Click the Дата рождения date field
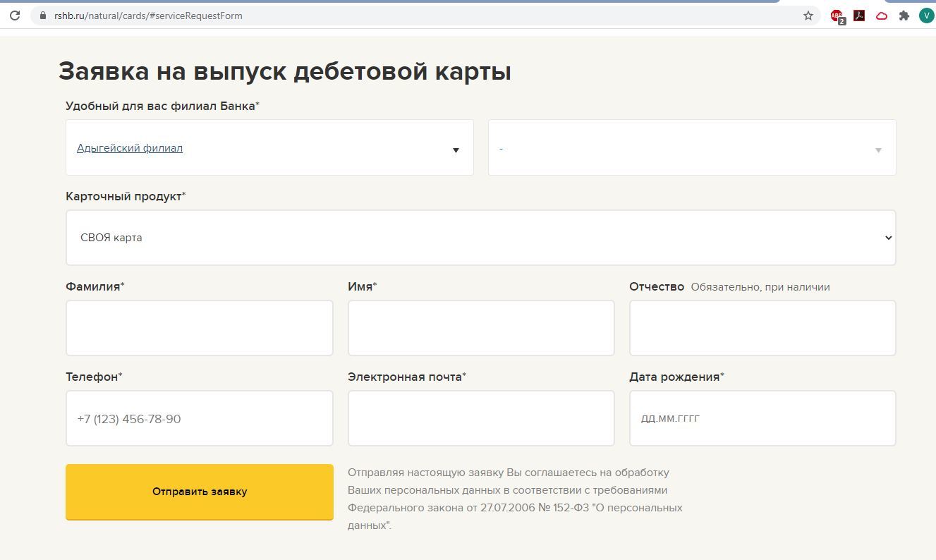Screen dimensions: 936x560 point(762,418)
